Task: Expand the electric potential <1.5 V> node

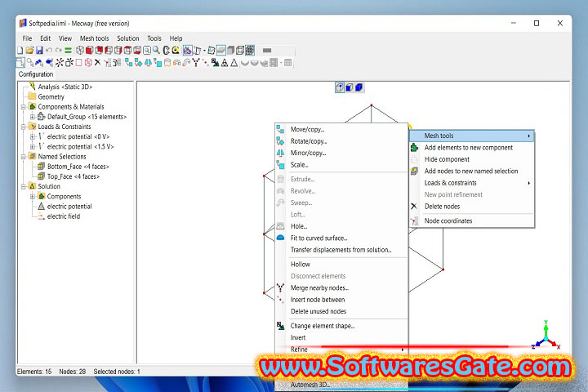Action: coord(33,147)
